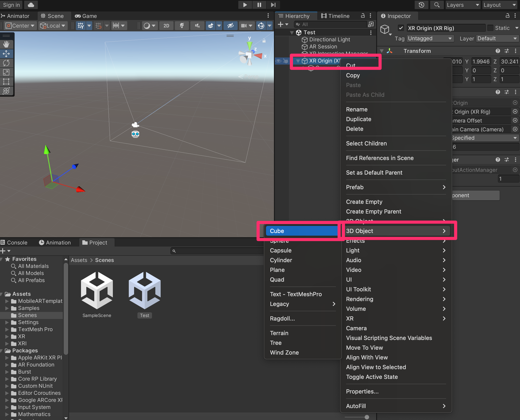Adjust the project icon size slider
Screen dimensions: 520x420
tap(366, 417)
